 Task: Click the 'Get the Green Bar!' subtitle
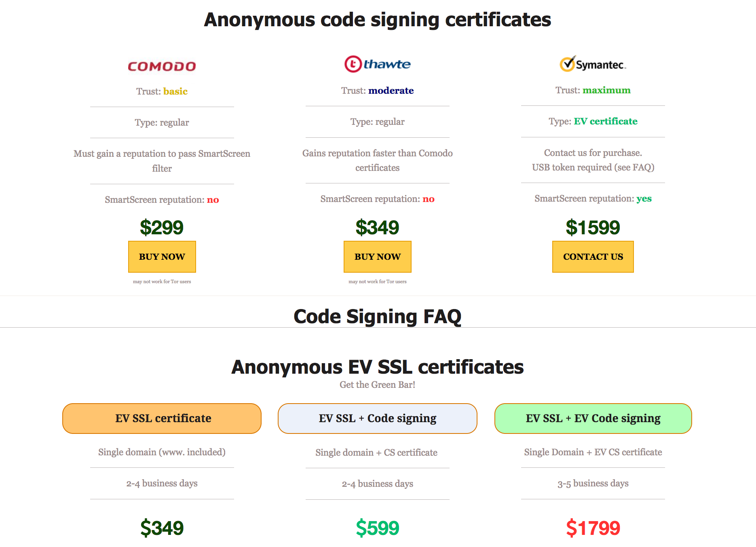pyautogui.click(x=377, y=385)
